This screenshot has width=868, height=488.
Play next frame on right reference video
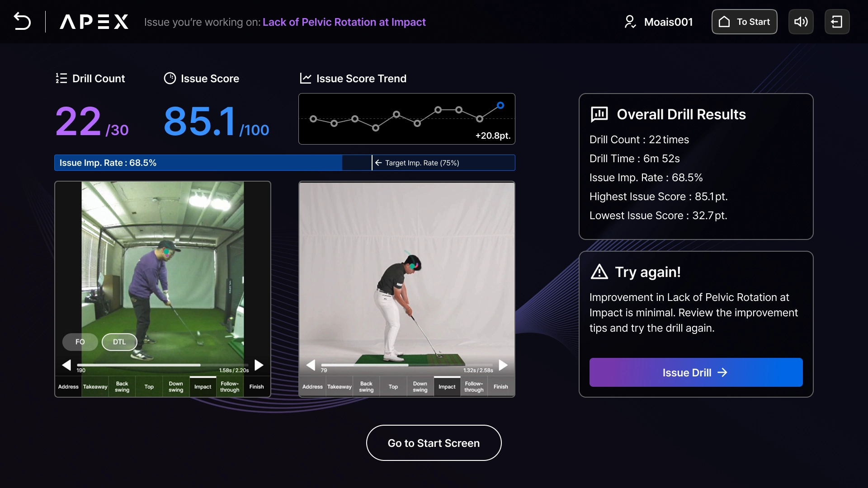[503, 365]
